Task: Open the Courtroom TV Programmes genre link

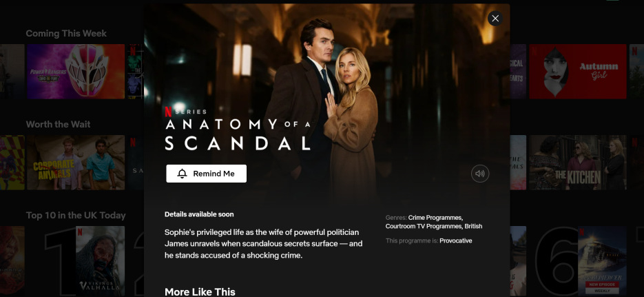Action: [x=424, y=226]
